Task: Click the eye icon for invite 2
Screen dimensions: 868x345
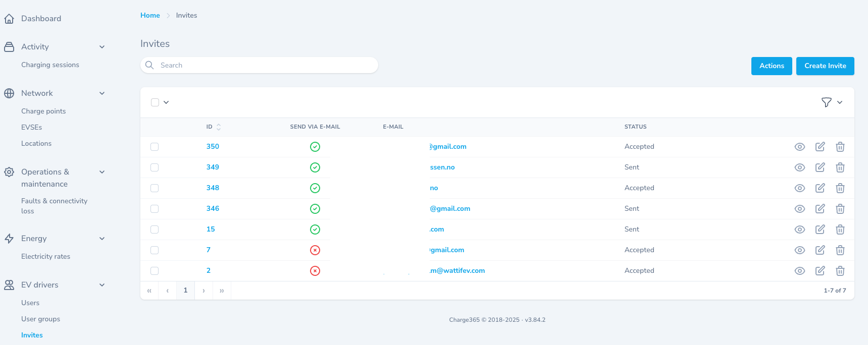Action: tap(799, 271)
